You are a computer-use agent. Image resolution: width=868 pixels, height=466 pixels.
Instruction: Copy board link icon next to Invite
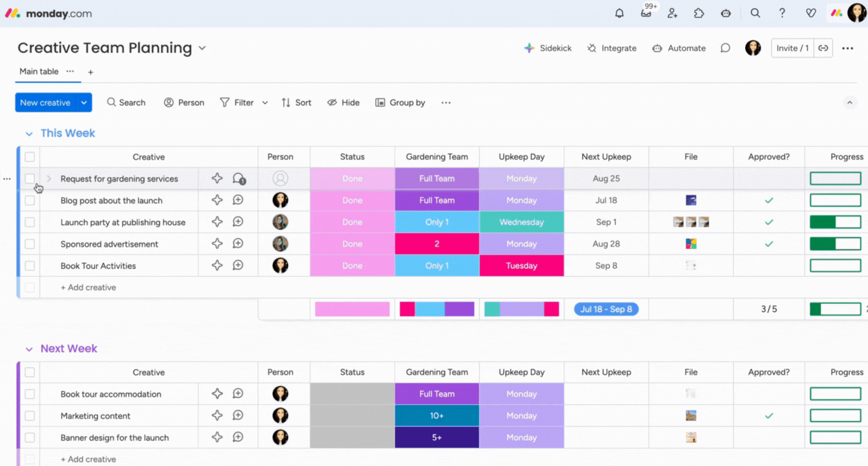(823, 48)
